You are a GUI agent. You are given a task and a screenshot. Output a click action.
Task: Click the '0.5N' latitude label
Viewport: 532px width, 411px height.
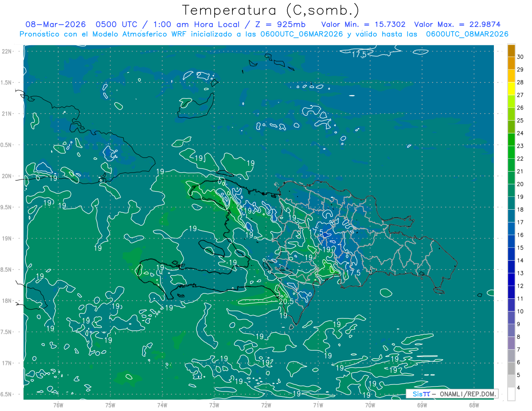(6, 145)
